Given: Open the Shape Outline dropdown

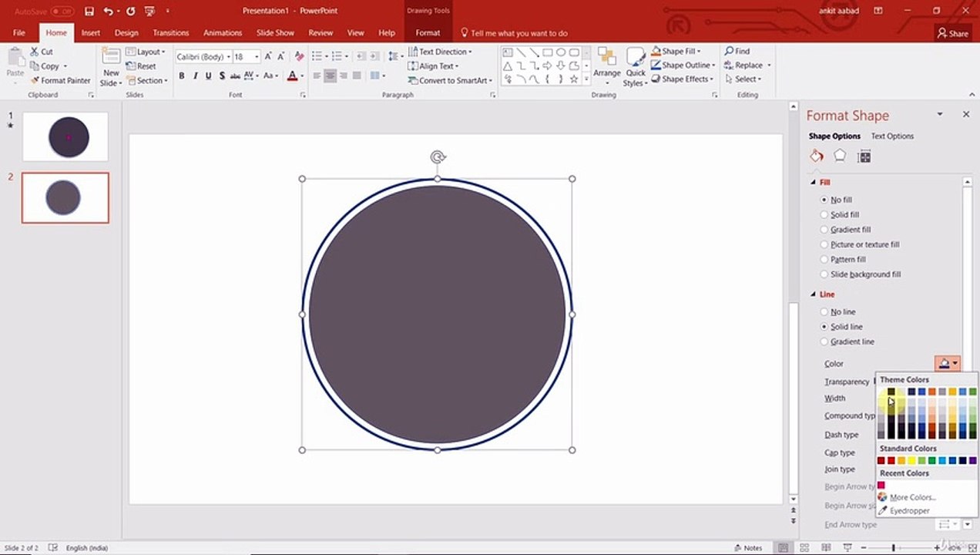Looking at the screenshot, I should coord(683,66).
